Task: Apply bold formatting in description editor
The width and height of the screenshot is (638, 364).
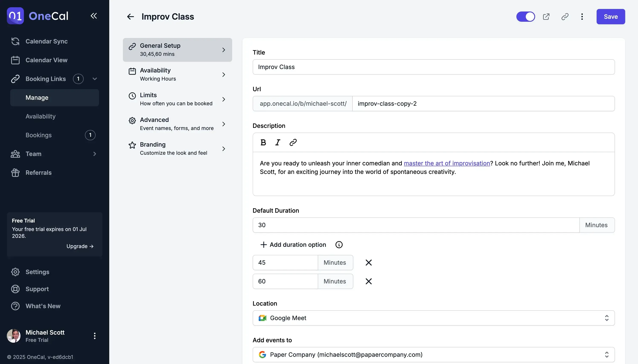Action: coord(263,142)
